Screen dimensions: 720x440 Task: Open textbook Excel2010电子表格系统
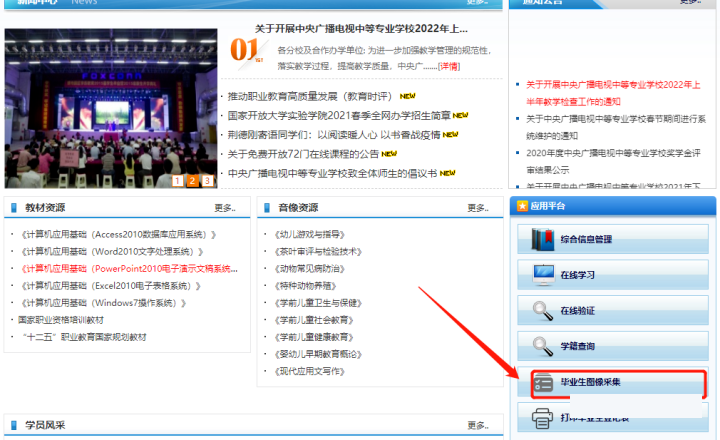tap(111, 286)
